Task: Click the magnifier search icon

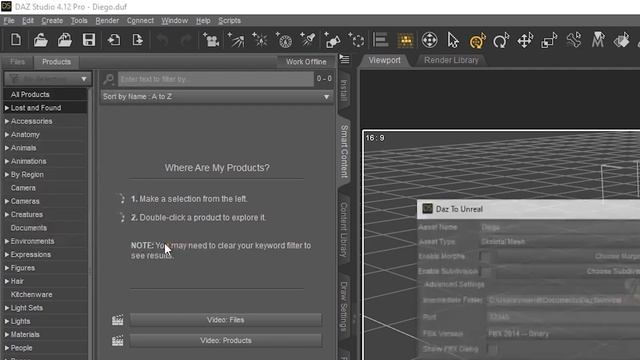Action: coord(109,79)
